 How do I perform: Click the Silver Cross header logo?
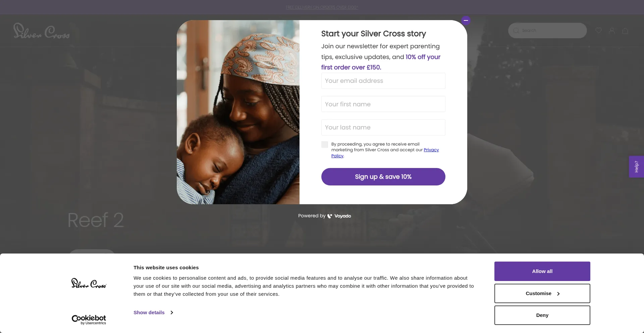42,31
